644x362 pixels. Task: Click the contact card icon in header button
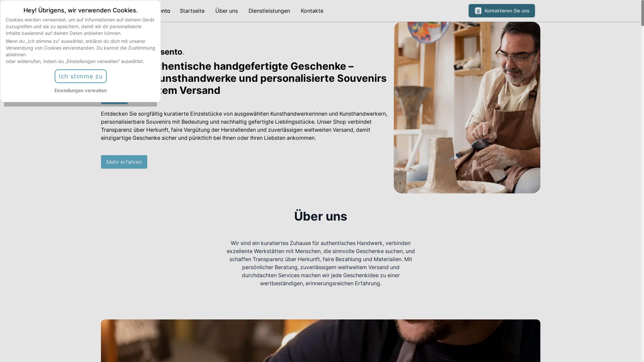(x=478, y=11)
